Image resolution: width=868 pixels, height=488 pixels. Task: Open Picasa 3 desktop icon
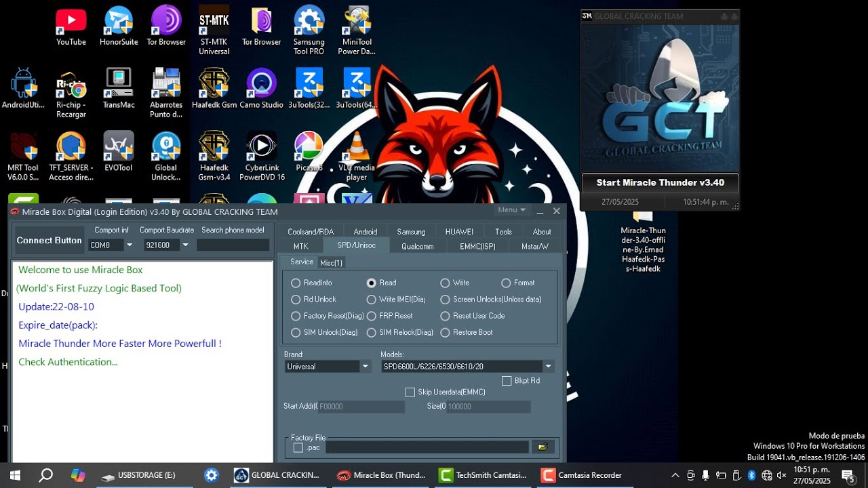point(309,152)
